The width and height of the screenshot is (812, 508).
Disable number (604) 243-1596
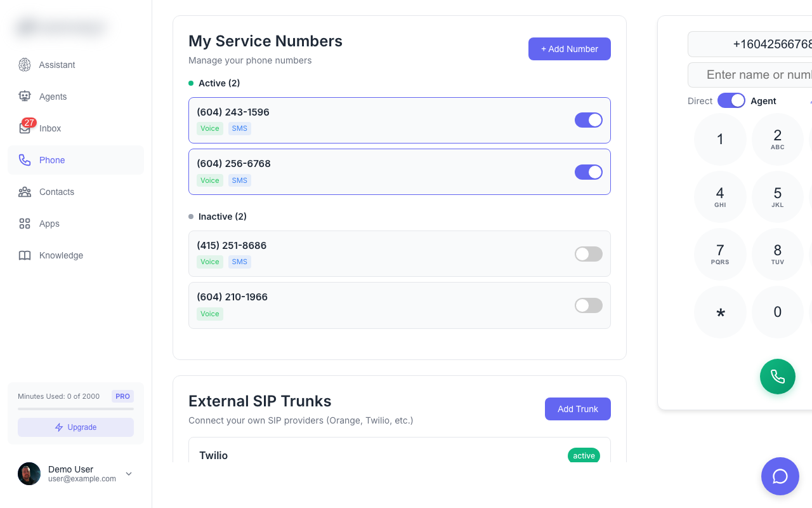pyautogui.click(x=588, y=120)
